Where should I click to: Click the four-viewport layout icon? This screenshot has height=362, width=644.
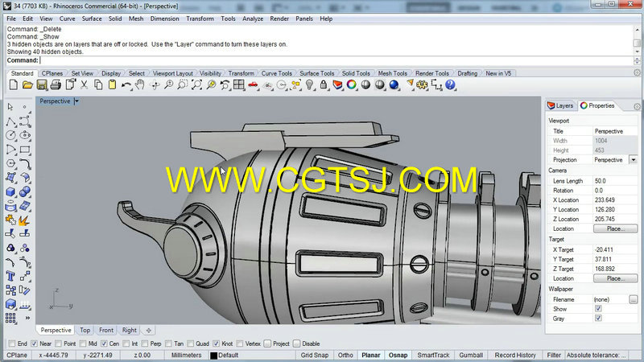pyautogui.click(x=238, y=85)
